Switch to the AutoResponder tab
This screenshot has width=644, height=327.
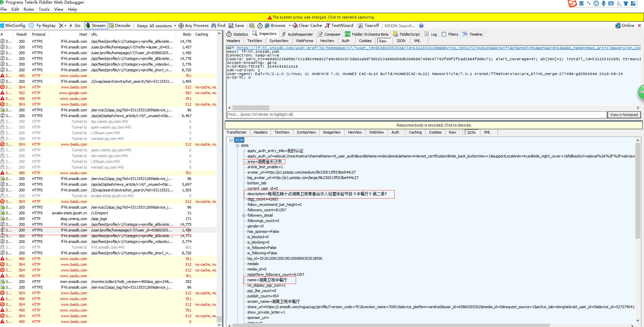[297, 34]
